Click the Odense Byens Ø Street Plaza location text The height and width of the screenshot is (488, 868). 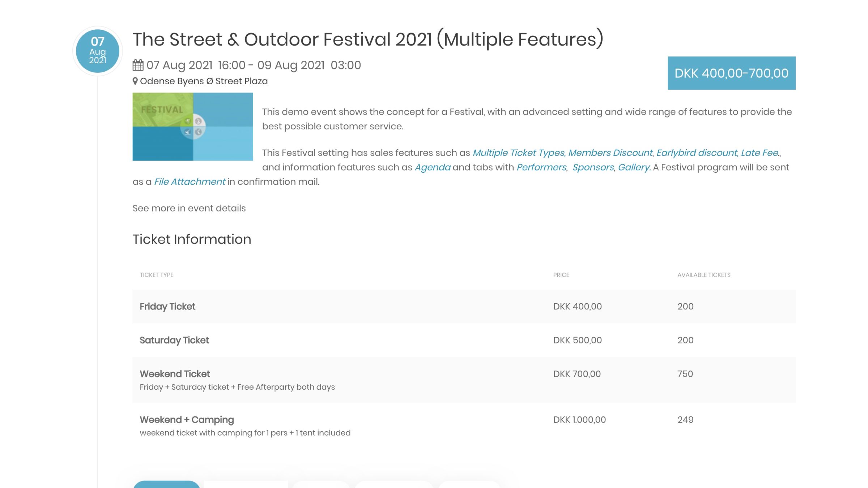pyautogui.click(x=204, y=81)
